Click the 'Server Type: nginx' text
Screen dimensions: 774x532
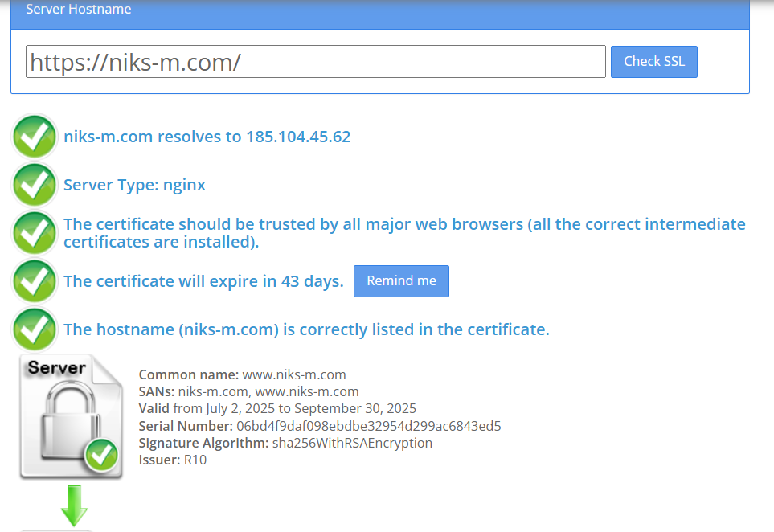click(134, 185)
